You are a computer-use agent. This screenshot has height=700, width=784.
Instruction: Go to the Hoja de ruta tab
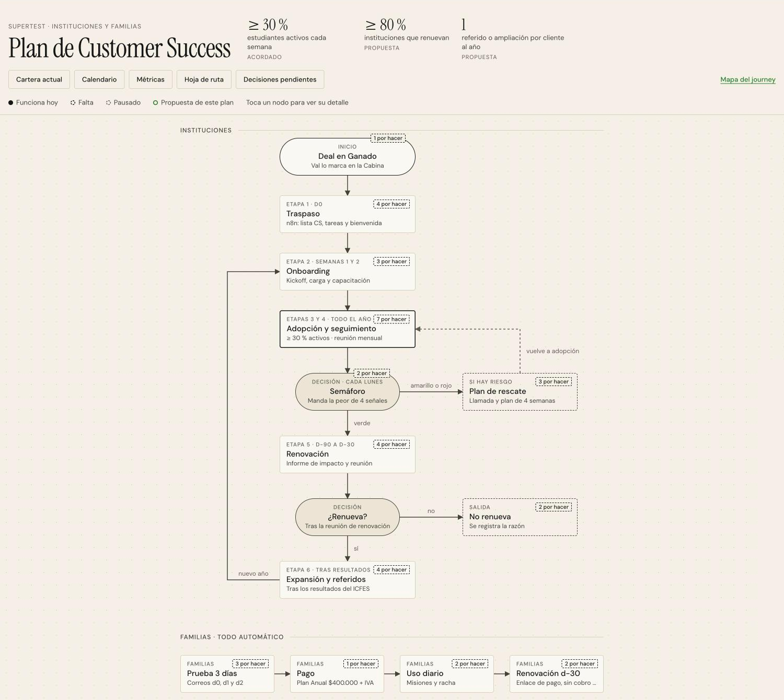[x=204, y=79]
